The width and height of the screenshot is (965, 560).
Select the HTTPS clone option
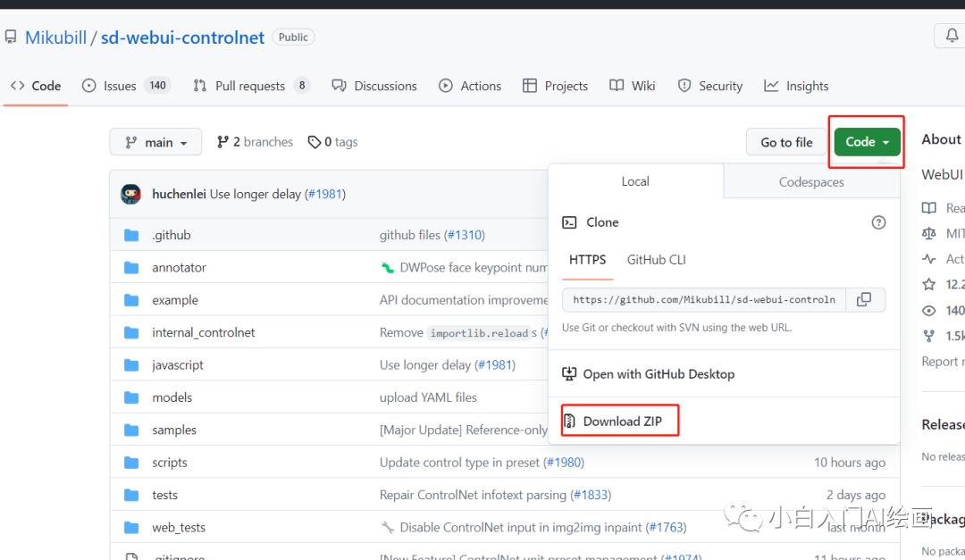[588, 260]
